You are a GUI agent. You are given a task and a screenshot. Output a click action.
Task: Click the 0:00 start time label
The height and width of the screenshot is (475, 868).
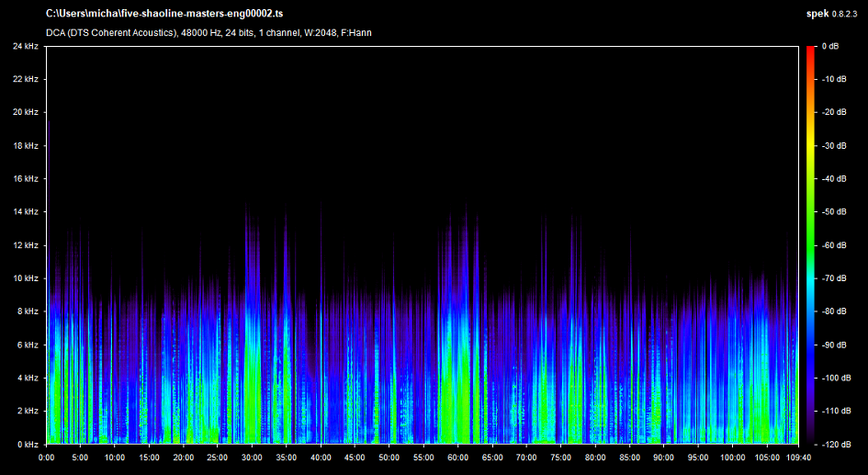[x=46, y=457]
